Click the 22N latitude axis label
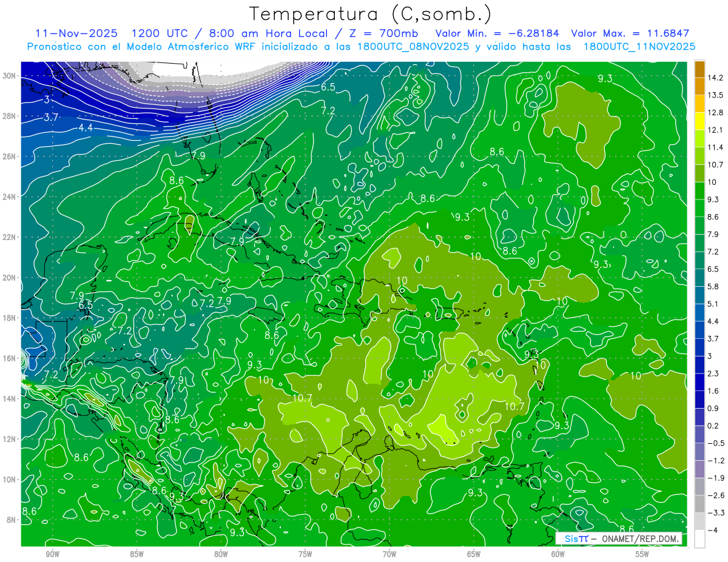728x562 pixels. tap(10, 237)
